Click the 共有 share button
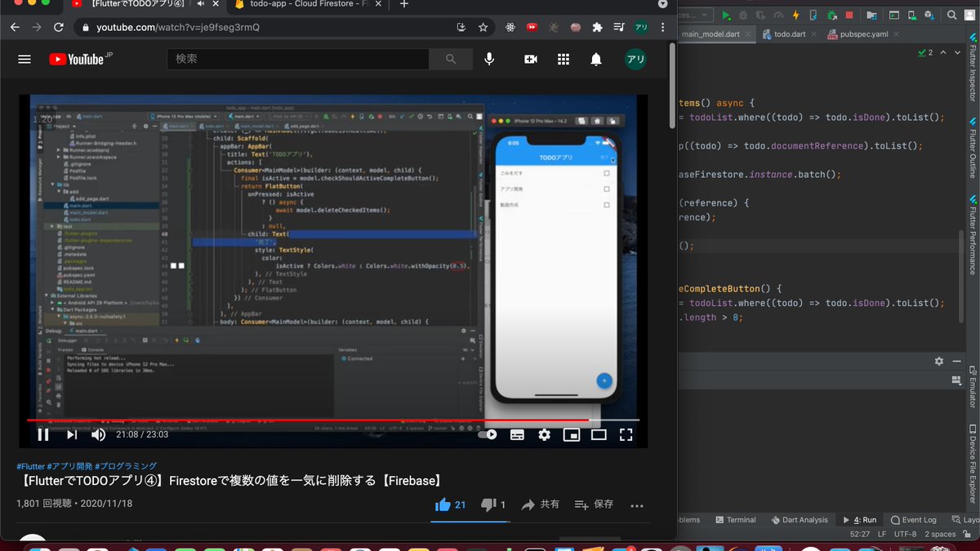The image size is (980, 551). click(x=541, y=504)
